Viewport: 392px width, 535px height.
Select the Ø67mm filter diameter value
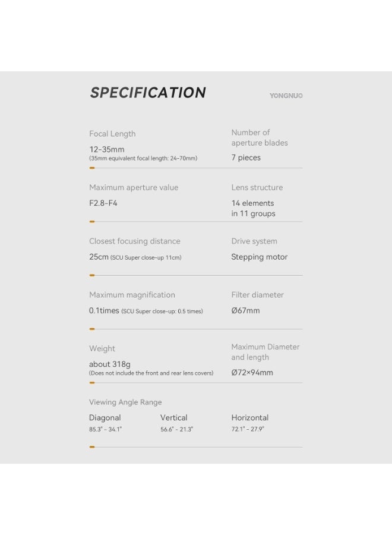click(x=245, y=310)
